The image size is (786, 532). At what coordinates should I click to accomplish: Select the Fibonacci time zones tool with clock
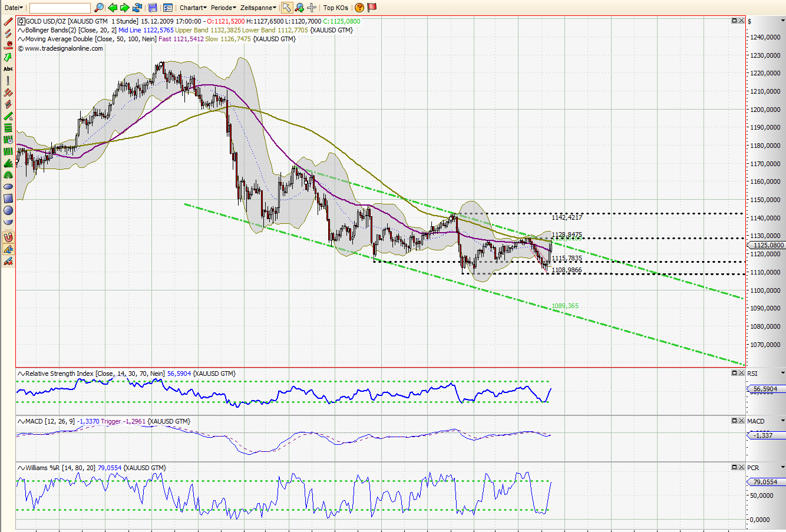[8, 140]
